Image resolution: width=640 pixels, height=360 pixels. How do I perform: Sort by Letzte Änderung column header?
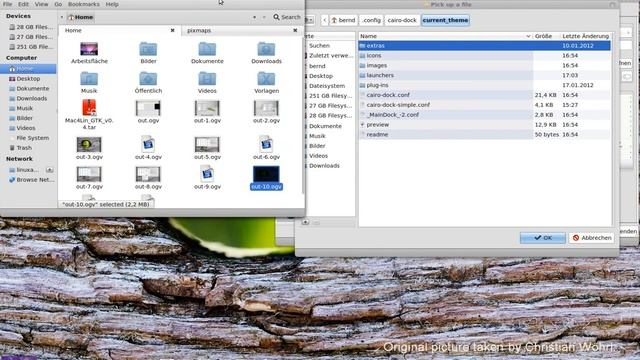[x=585, y=36]
